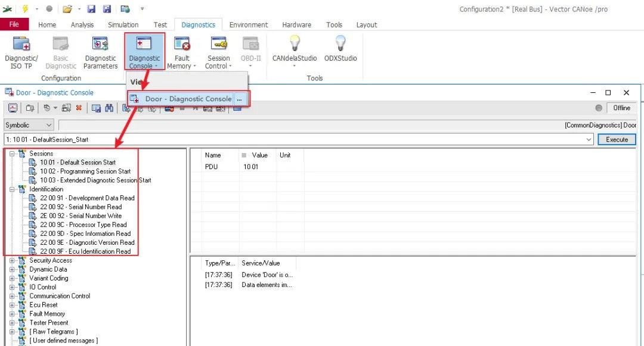Collapse the Identification tree node
644x346 pixels.
[12, 189]
